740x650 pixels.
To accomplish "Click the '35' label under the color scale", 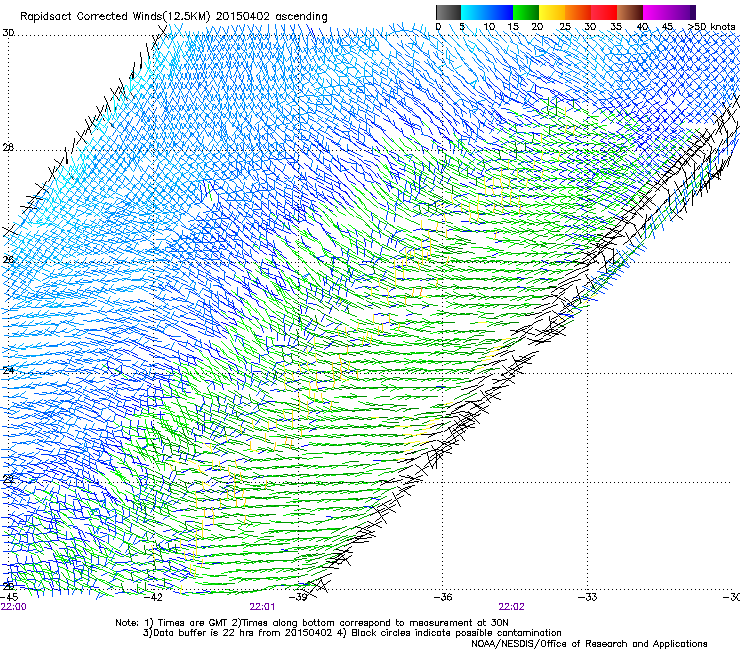I will pyautogui.click(x=616, y=27).
